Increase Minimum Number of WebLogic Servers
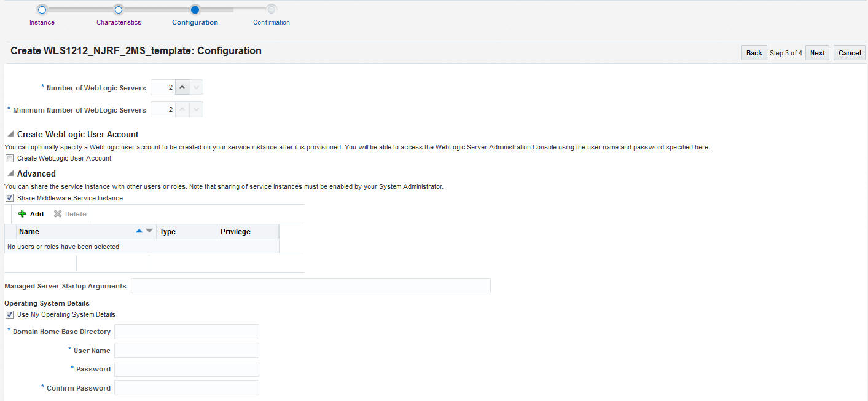868x401 pixels. (x=182, y=109)
